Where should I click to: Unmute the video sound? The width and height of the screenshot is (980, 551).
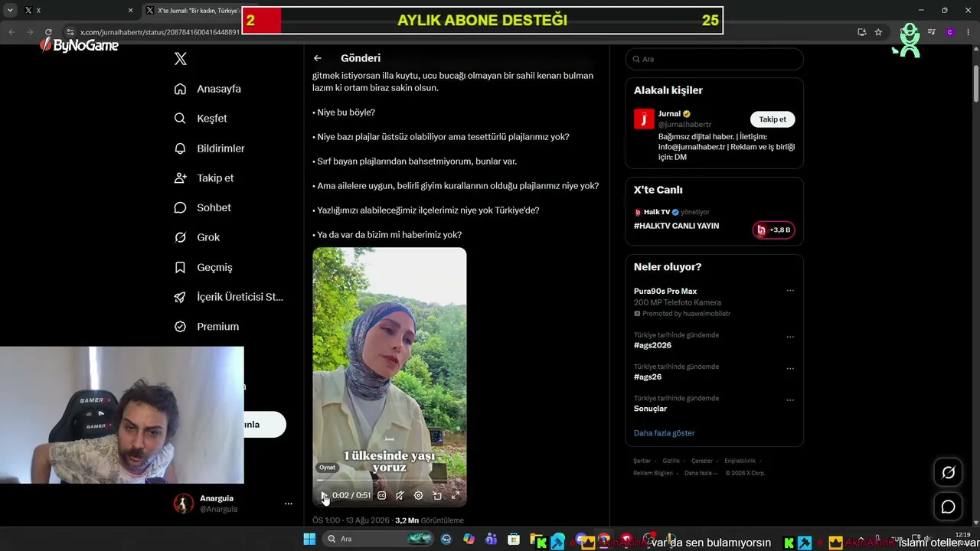click(400, 495)
